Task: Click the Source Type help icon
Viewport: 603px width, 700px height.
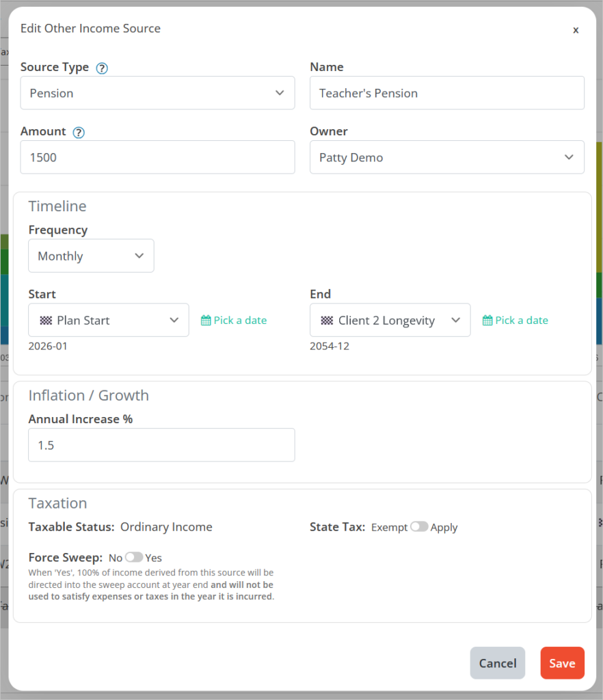Action: tap(102, 68)
